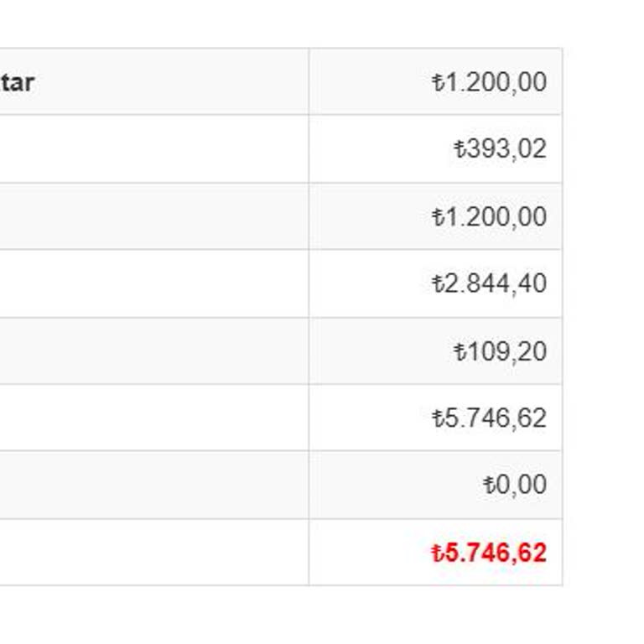The width and height of the screenshot is (644, 644).
Task: Click the red lira symbol in the total
Action: coord(437,553)
